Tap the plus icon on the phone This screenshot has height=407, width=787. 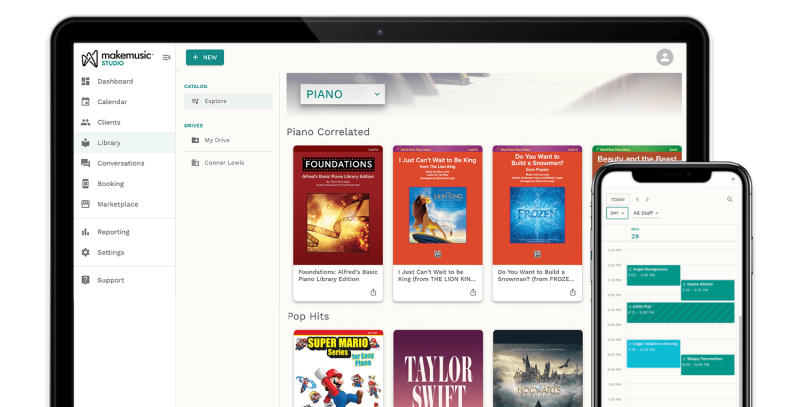tap(733, 179)
